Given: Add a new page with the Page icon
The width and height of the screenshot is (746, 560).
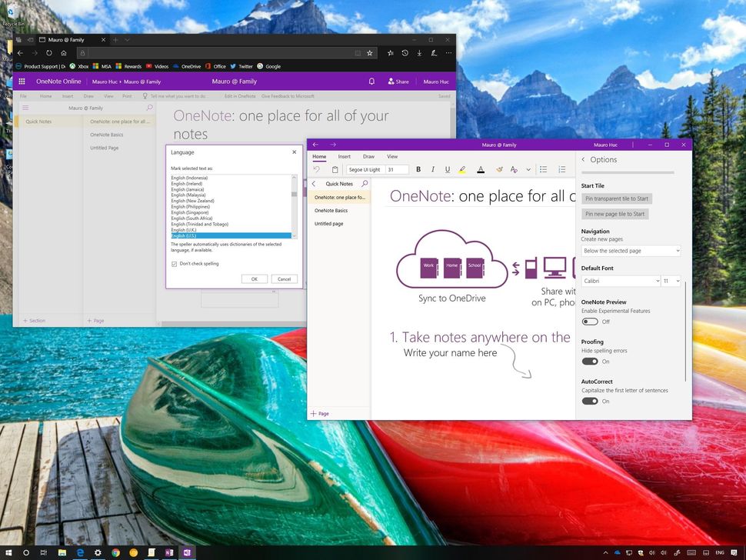Looking at the screenshot, I should pyautogui.click(x=319, y=413).
